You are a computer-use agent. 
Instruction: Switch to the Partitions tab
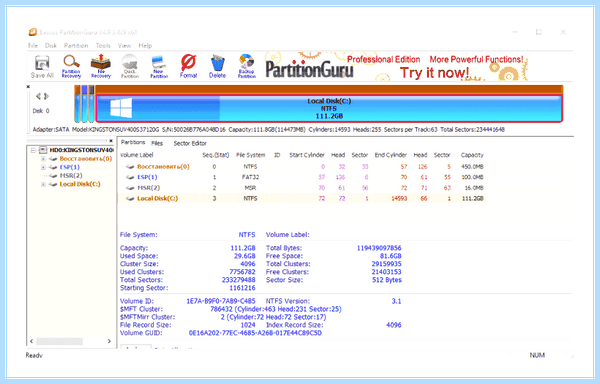pos(133,142)
